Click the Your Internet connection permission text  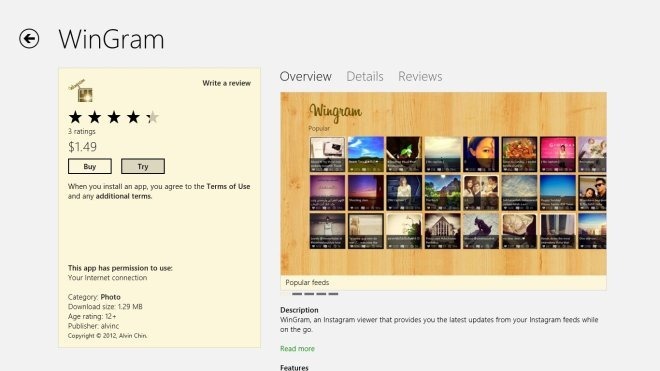(107, 278)
